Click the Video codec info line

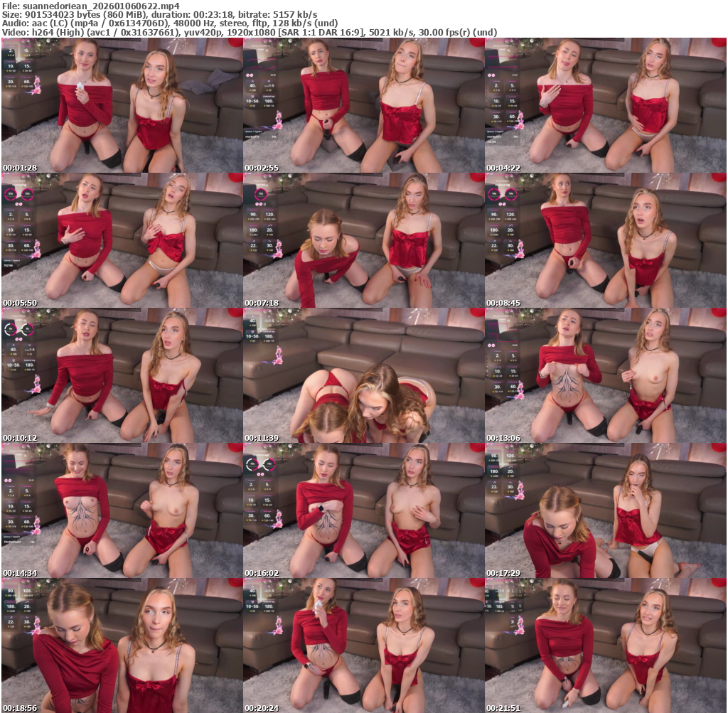(249, 32)
